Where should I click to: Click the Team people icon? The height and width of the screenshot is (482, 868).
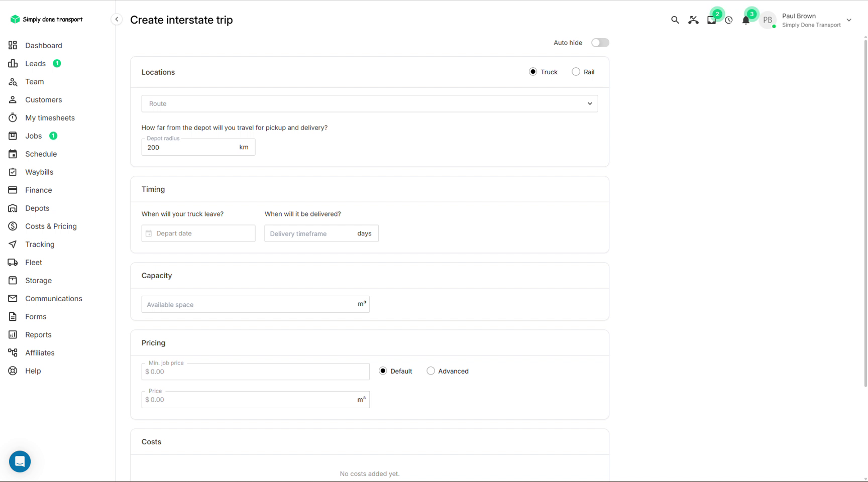click(x=13, y=81)
